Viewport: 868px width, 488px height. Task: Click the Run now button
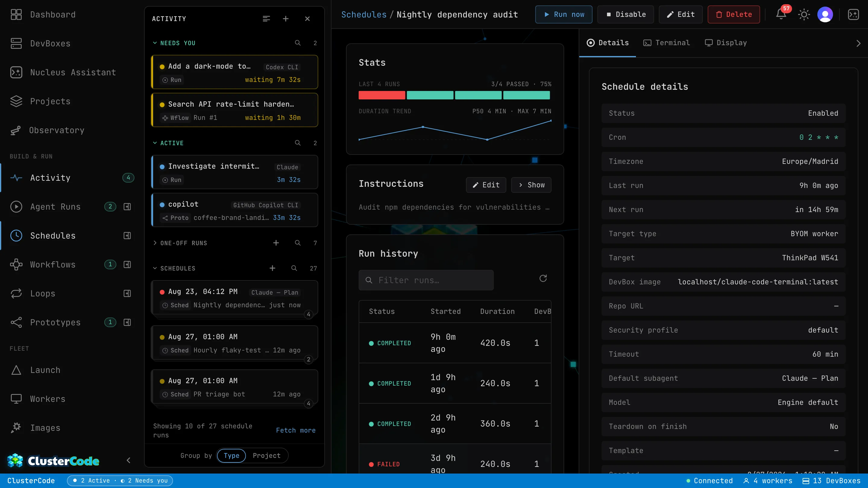click(x=564, y=14)
